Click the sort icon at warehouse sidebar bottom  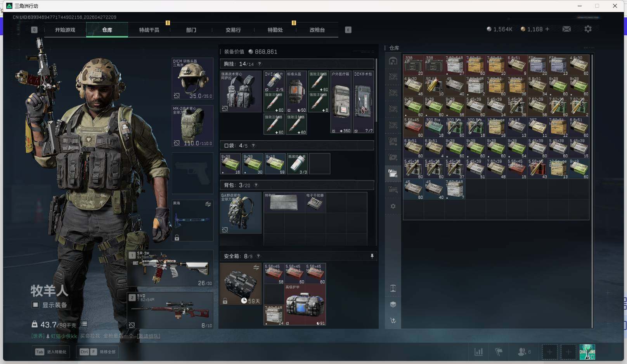(x=393, y=321)
